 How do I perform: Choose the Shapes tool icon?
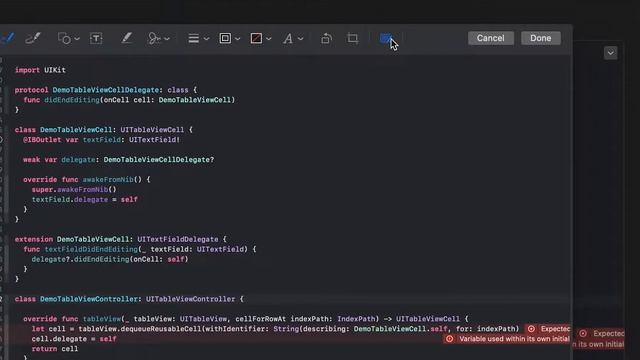coord(64,38)
